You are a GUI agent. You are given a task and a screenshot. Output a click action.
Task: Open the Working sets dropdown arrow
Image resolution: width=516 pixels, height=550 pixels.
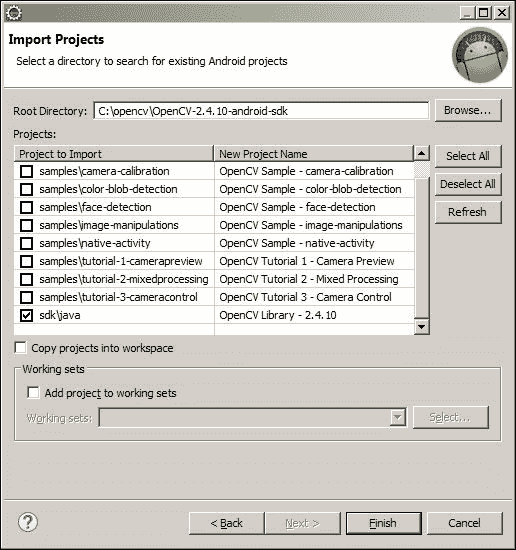(x=397, y=417)
